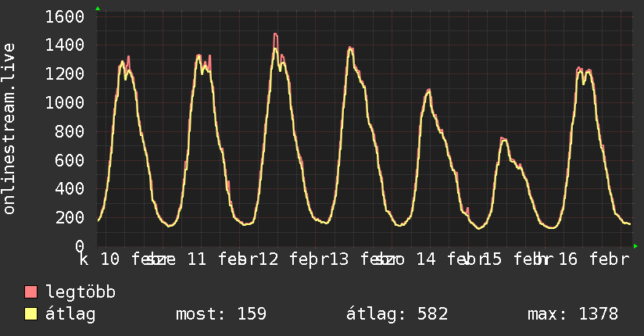
Task: Click the 1000 y-axis label
Action: (65, 102)
